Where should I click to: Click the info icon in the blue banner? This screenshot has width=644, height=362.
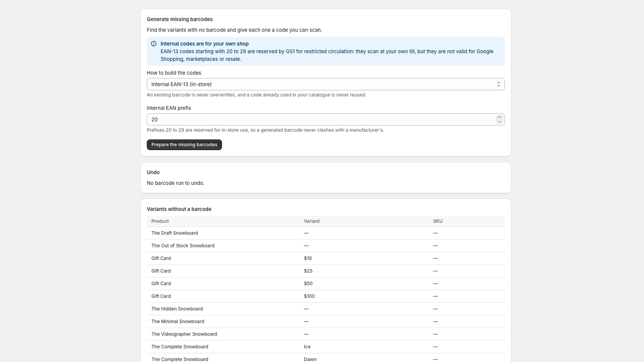pyautogui.click(x=154, y=44)
